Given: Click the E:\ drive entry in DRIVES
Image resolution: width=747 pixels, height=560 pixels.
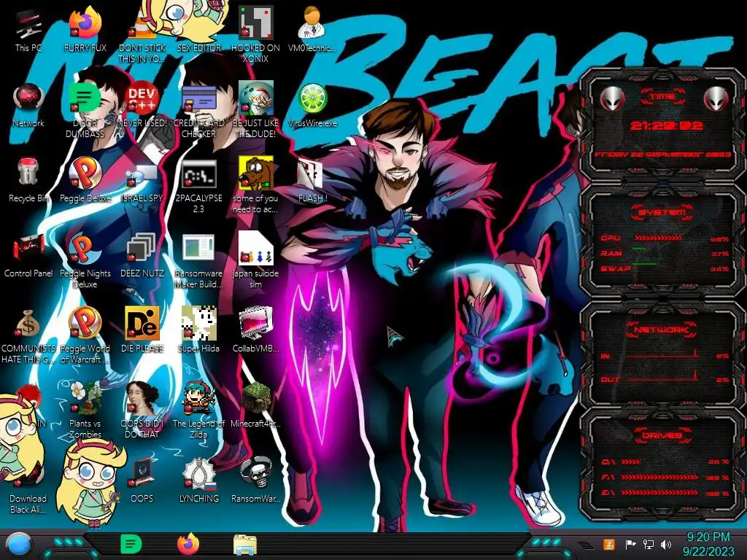Looking at the screenshot, I should (x=665, y=493).
